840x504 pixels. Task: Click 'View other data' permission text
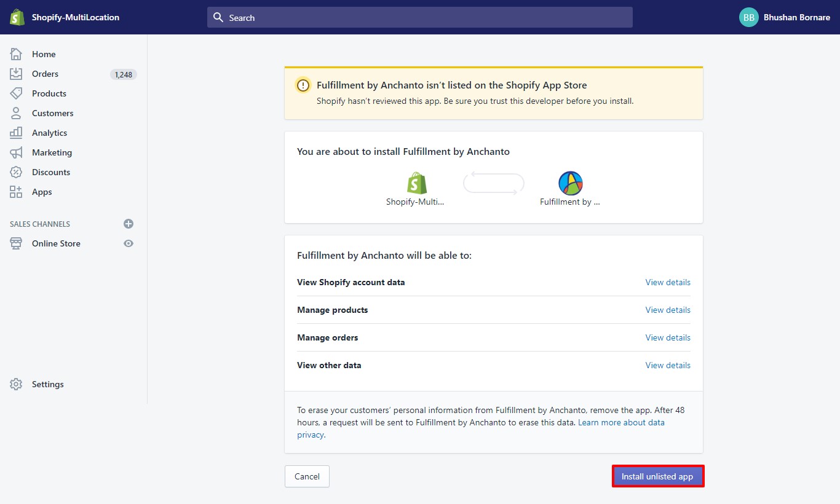(329, 365)
